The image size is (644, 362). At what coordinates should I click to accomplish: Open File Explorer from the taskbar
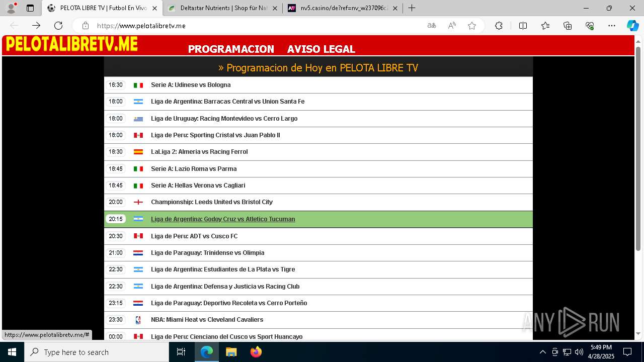pyautogui.click(x=231, y=352)
